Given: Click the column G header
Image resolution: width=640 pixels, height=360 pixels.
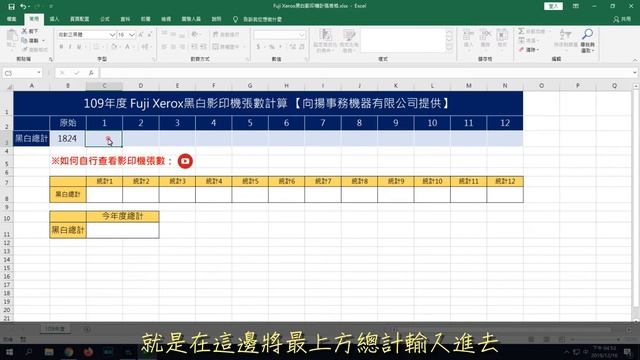Looking at the screenshot, I should (250, 86).
